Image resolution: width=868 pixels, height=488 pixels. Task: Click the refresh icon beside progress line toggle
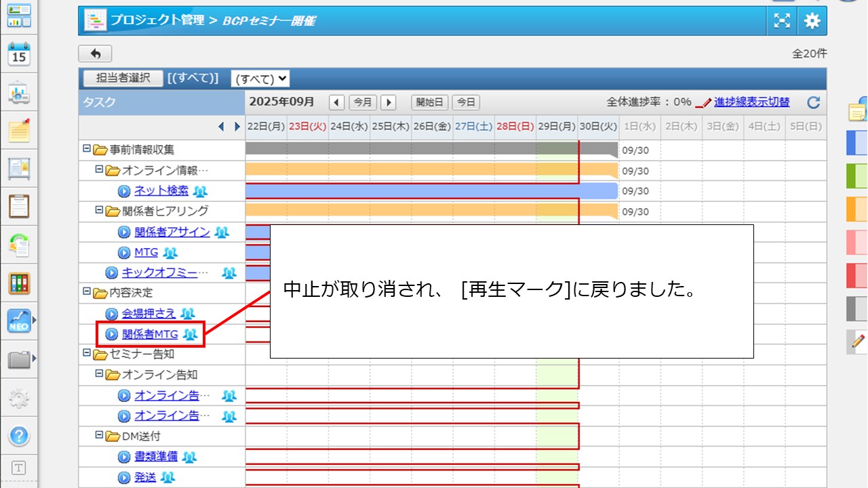814,102
